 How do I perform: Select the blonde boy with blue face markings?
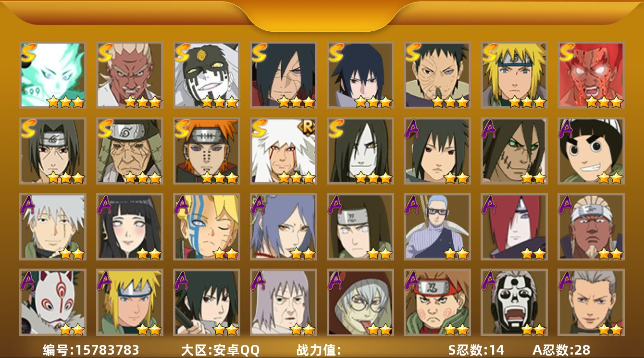click(207, 227)
